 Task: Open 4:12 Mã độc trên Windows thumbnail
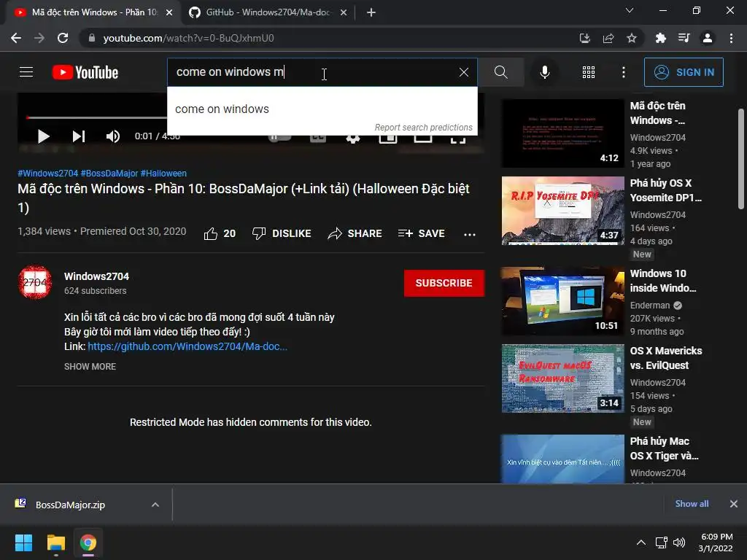562,133
